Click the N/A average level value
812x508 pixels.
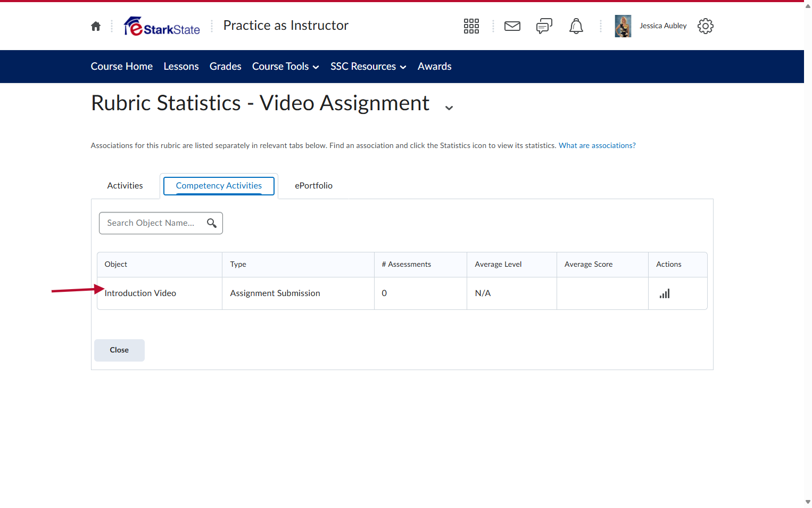pyautogui.click(x=483, y=293)
